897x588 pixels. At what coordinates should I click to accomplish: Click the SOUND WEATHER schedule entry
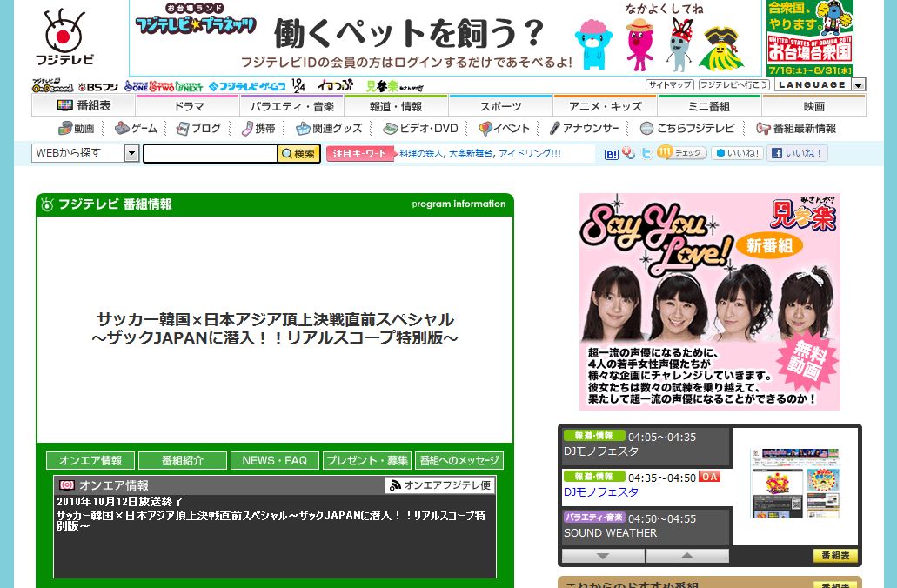pyautogui.click(x=646, y=526)
